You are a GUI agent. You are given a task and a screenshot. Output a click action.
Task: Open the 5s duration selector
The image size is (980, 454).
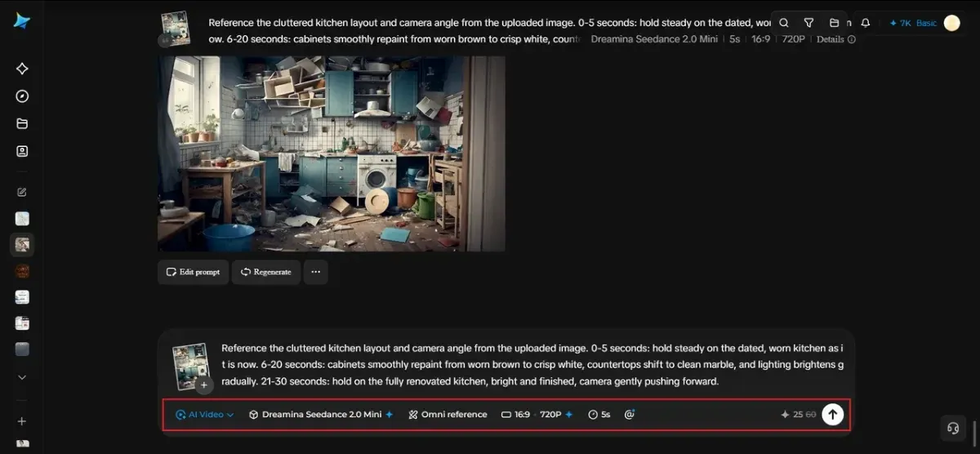(599, 414)
